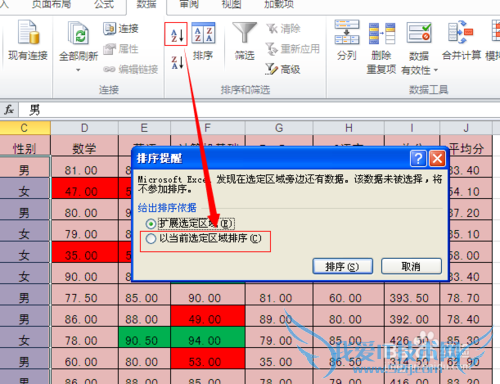Toggle the Filter (筛选) funnel
The width and height of the screenshot is (500, 384).
[x=244, y=33]
